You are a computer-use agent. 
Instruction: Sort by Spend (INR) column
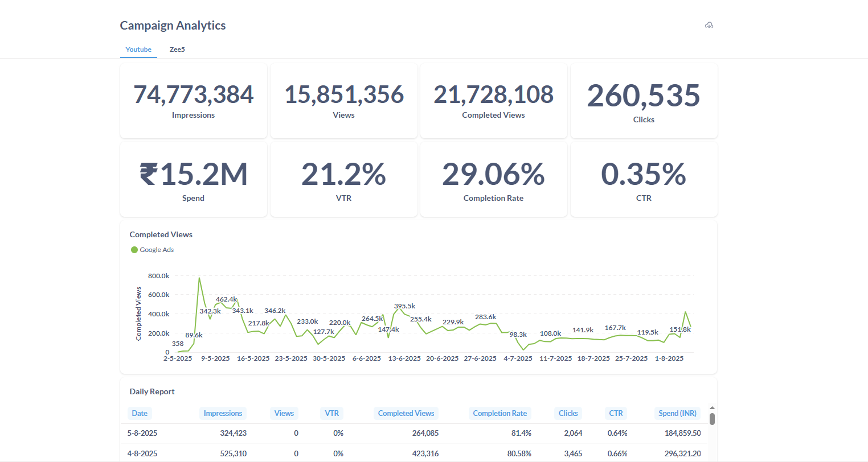pos(677,413)
